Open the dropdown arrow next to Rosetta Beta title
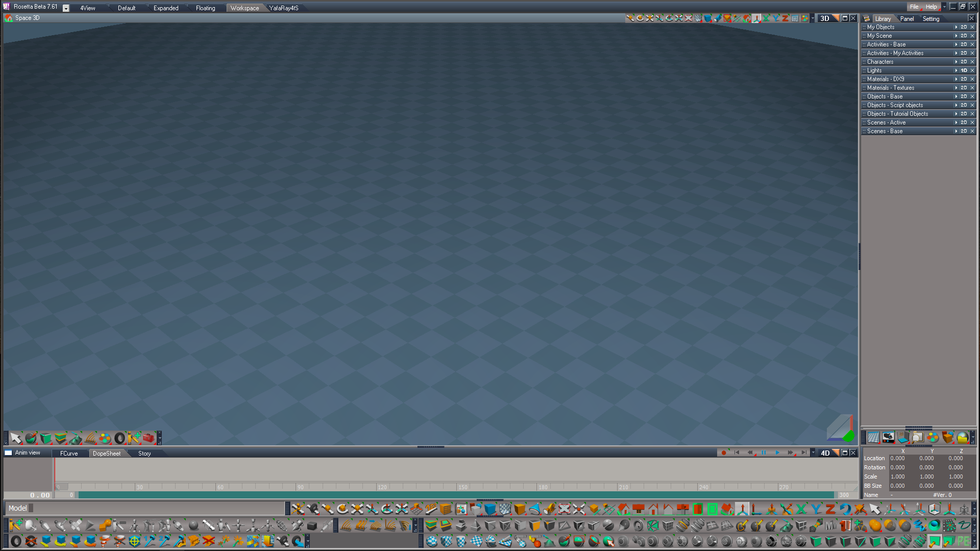 pyautogui.click(x=66, y=8)
